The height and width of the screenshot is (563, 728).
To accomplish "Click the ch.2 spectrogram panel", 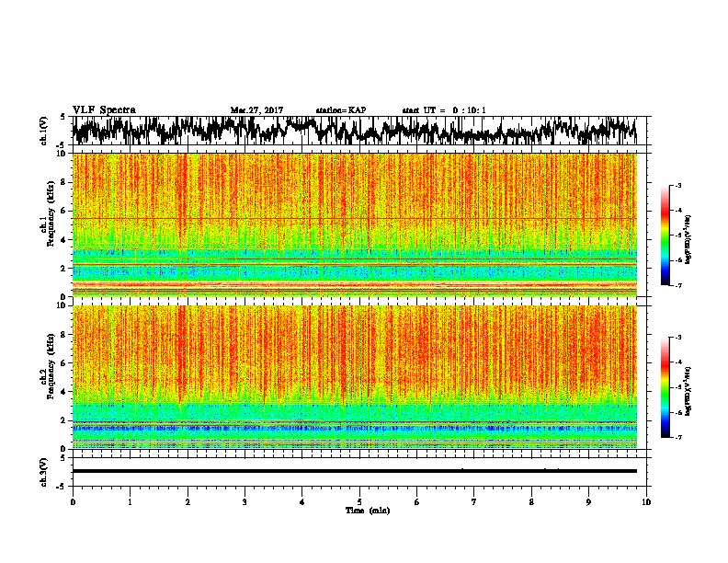I will coord(355,377).
